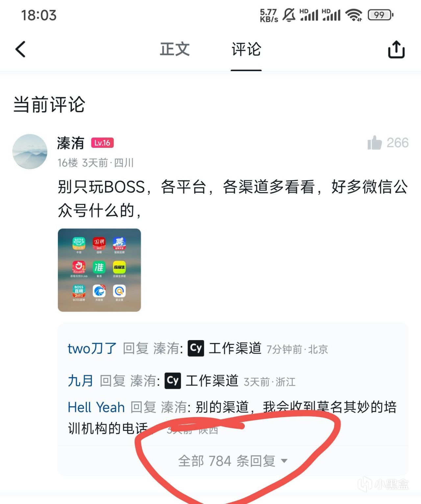Open commenter name 溱洧
Screen dimensions: 421x504
(71, 143)
